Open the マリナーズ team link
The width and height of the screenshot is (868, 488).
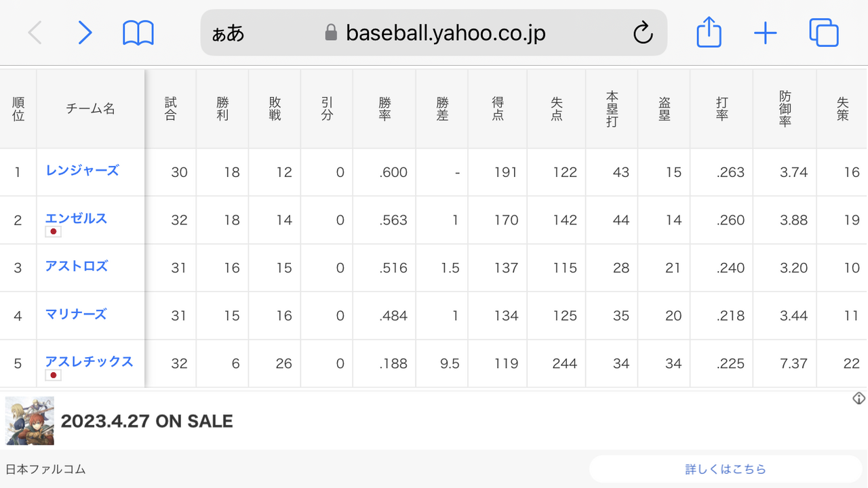(76, 314)
